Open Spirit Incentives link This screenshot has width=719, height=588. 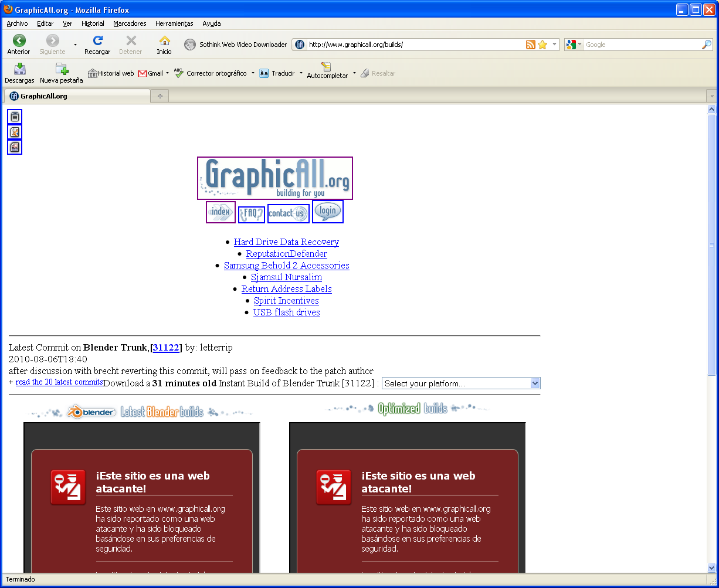click(286, 301)
